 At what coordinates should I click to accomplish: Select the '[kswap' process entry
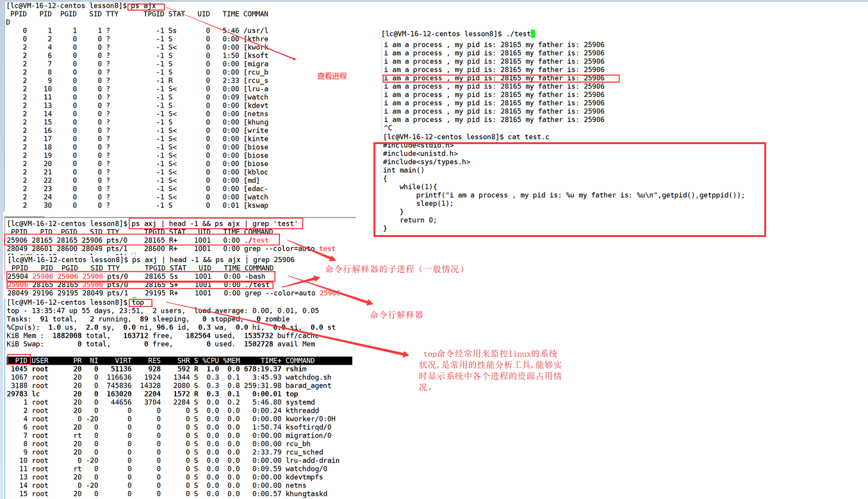pyautogui.click(x=256, y=206)
